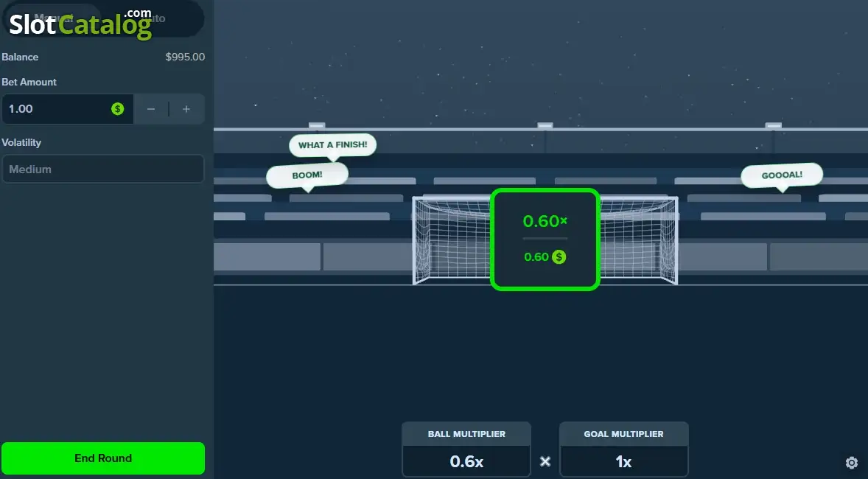868x479 pixels.
Task: Click the End Round button
Action: (x=103, y=458)
